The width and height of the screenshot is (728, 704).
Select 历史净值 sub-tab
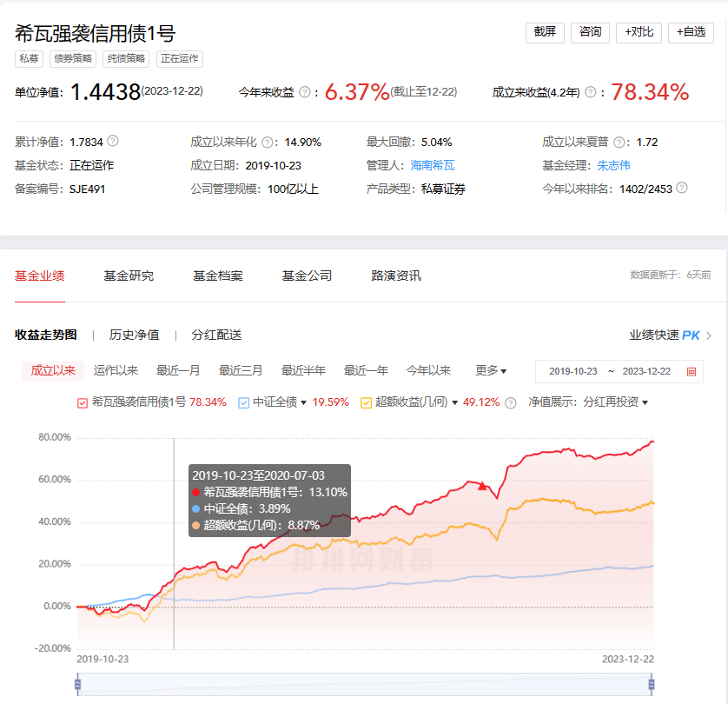click(134, 335)
